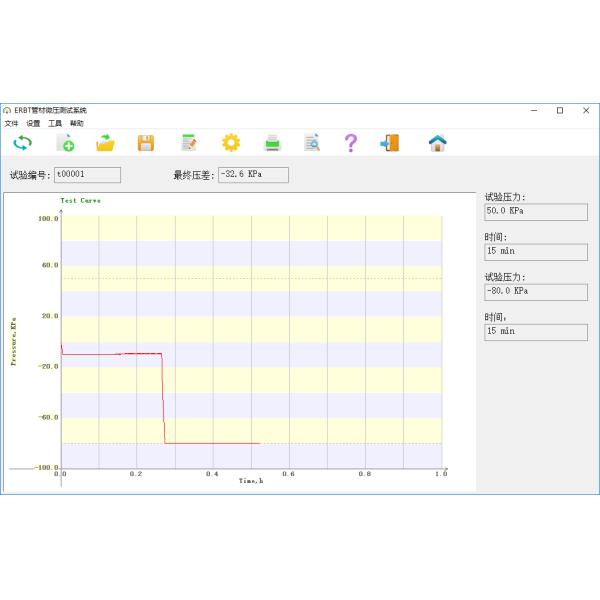Print the test report
Screen dimensions: 600x600
tap(273, 143)
